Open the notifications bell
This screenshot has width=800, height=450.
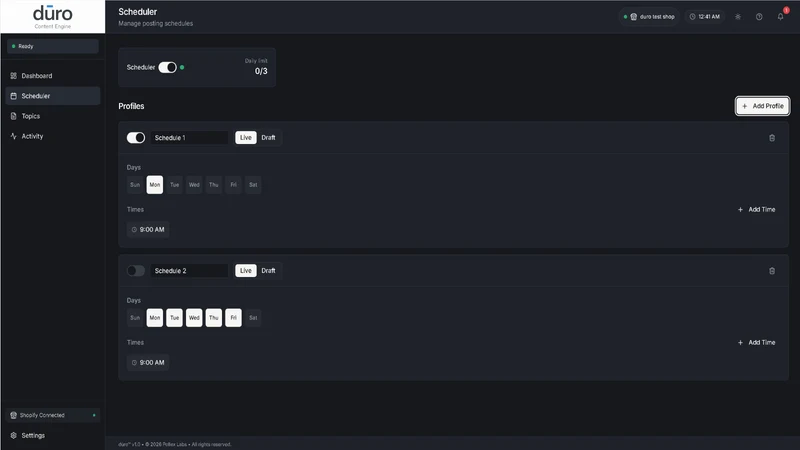(781, 17)
